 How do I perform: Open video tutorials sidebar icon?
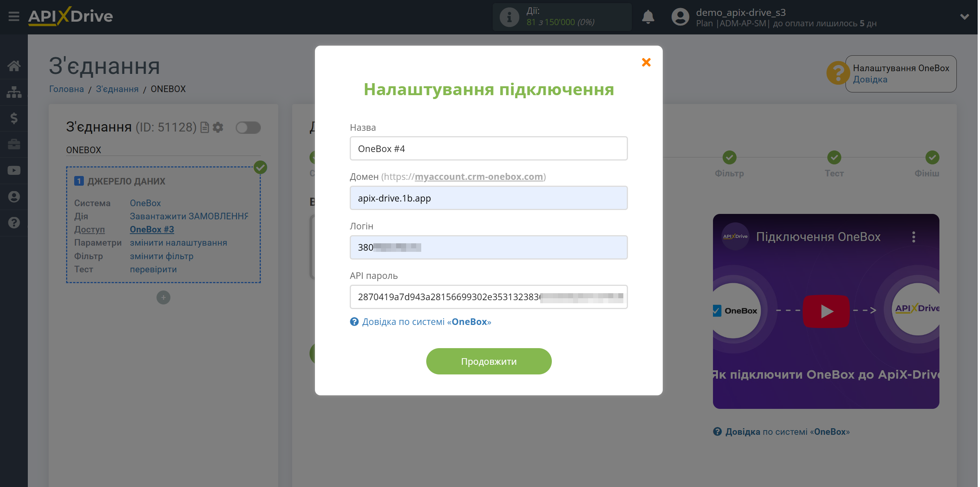[x=14, y=171]
